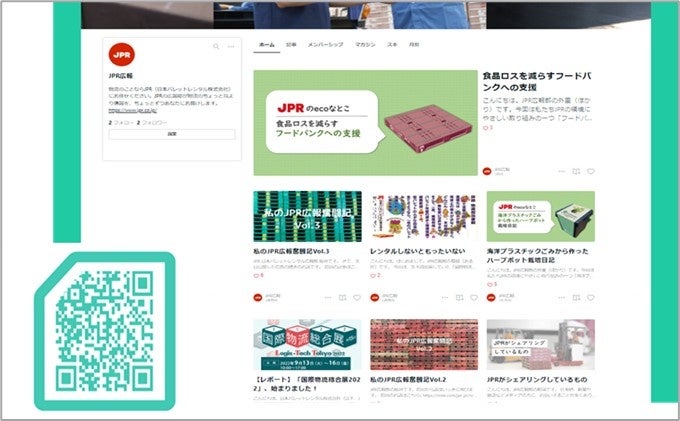Open the メンバーシップ tab
The width and height of the screenshot is (680, 421).
325,45
